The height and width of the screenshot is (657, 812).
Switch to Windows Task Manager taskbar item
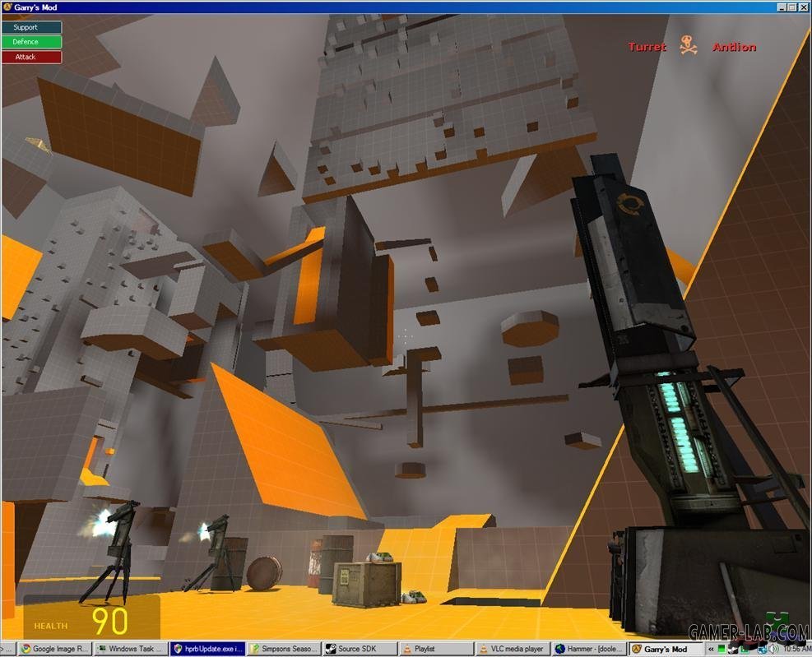(x=131, y=649)
